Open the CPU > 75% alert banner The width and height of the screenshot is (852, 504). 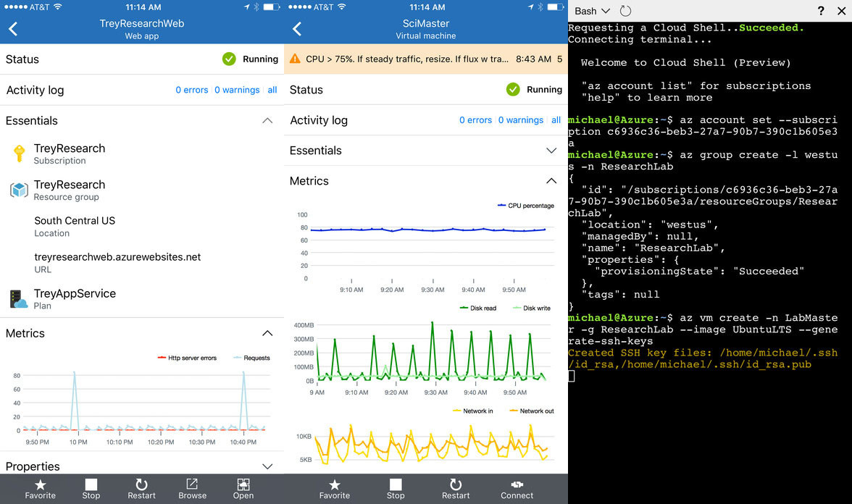click(426, 59)
